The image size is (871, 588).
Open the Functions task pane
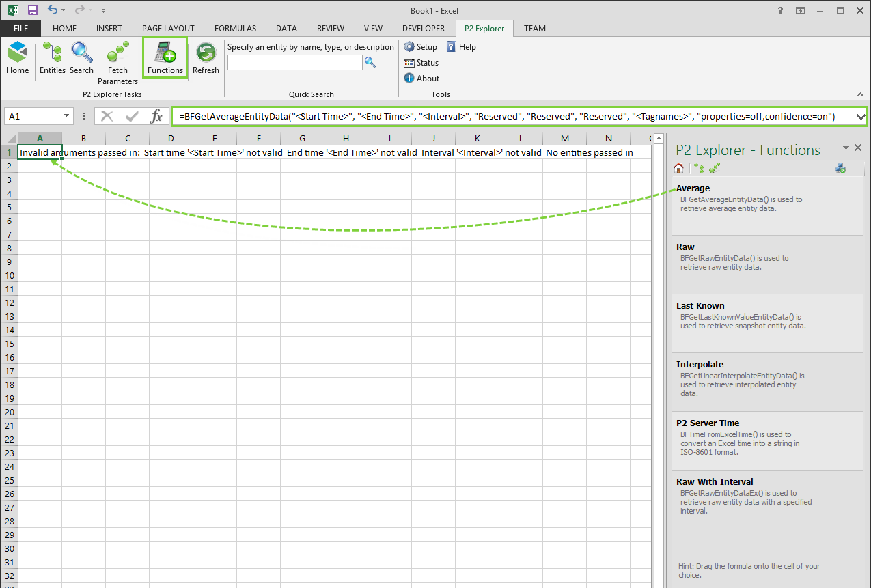pos(165,57)
